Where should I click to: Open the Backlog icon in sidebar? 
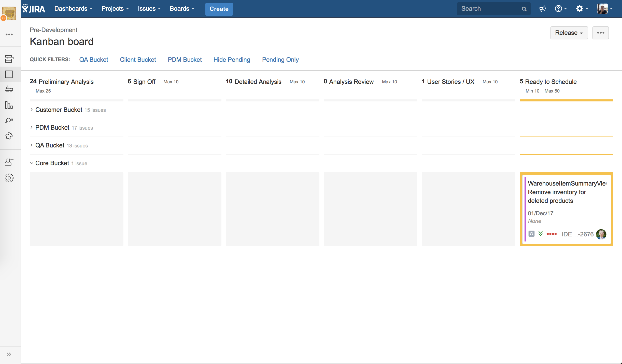(9, 59)
